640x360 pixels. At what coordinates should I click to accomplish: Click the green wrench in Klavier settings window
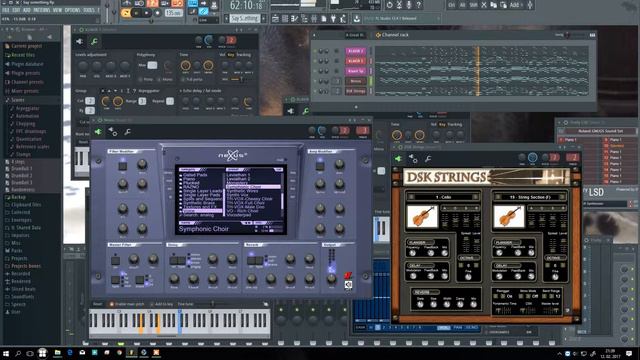point(94,41)
